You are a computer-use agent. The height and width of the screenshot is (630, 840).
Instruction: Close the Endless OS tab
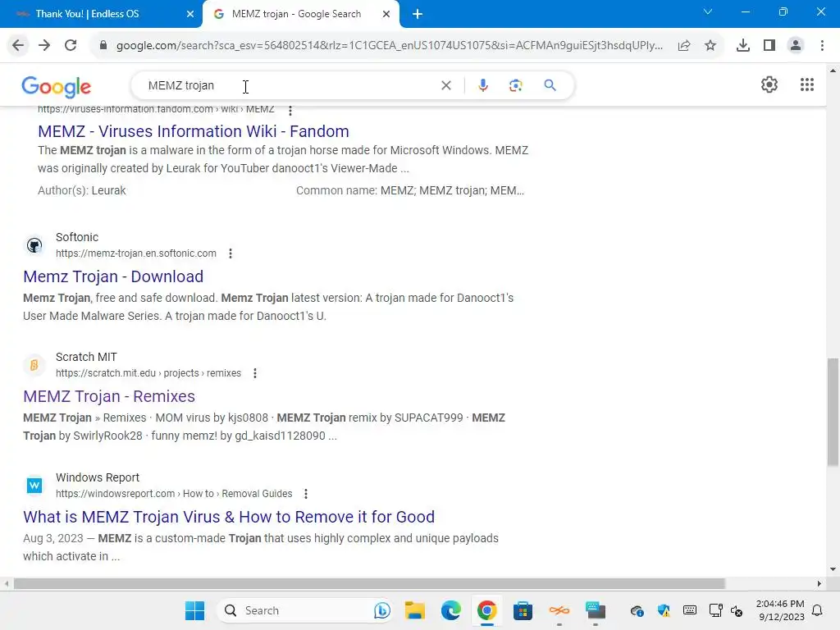pyautogui.click(x=190, y=14)
